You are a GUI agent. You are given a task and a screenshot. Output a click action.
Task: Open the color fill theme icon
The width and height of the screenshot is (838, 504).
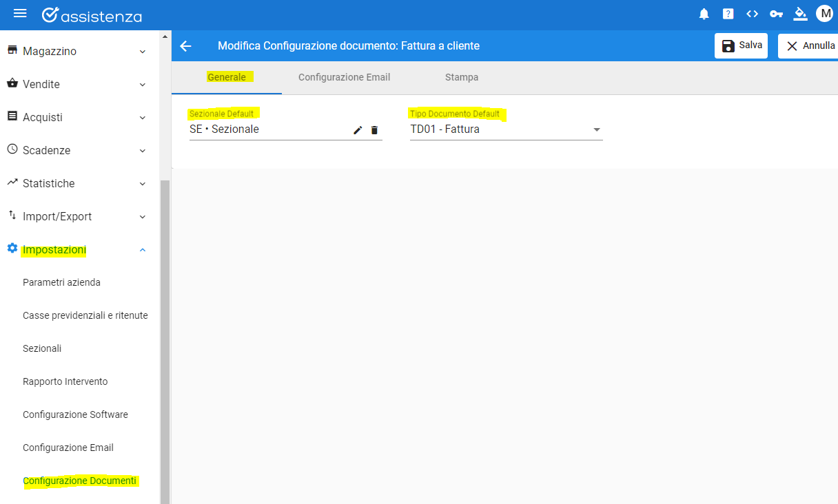(x=800, y=14)
